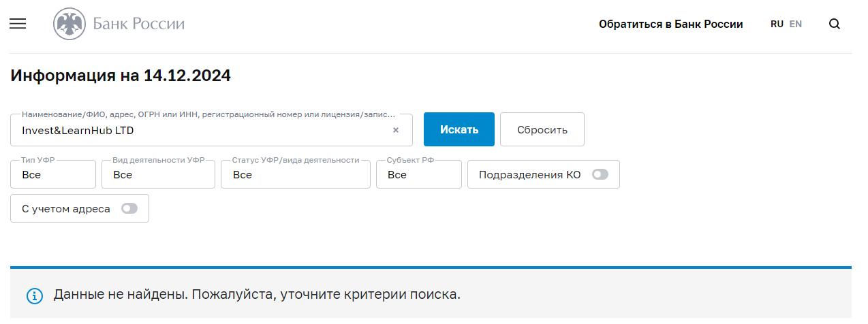This screenshot has width=868, height=324.
Task: Click Обратиться в Банк России link
Action: (671, 24)
